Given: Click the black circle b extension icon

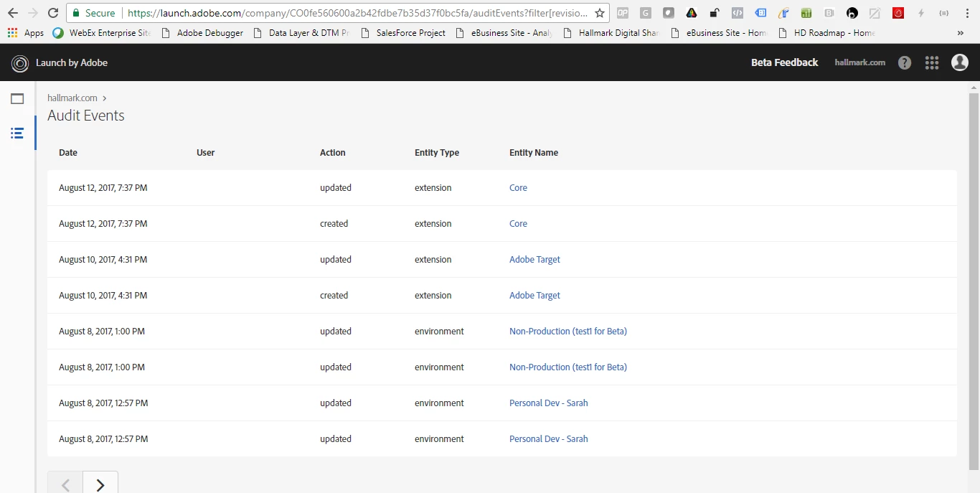Looking at the screenshot, I should [x=852, y=13].
